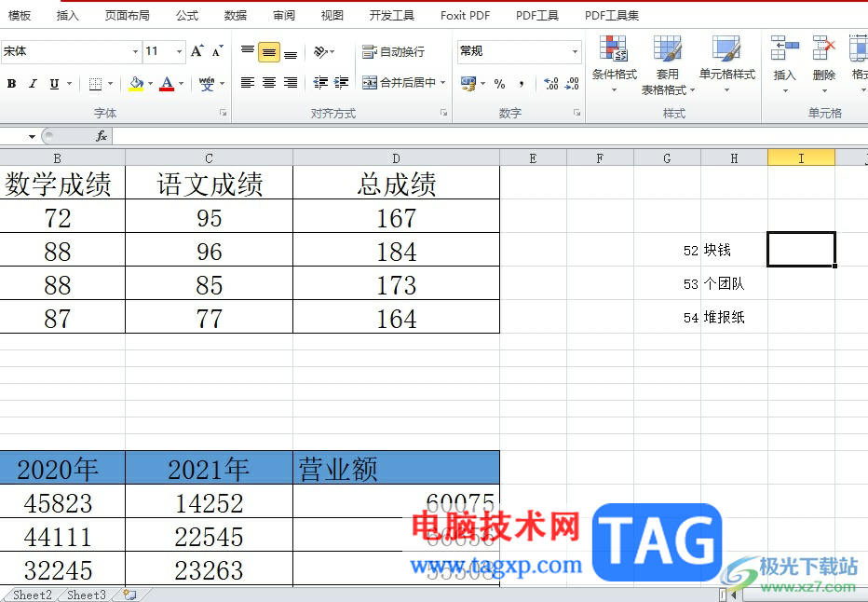The image size is (868, 602).
Task: Click 自动换行 wrap text button
Action: pos(394,52)
